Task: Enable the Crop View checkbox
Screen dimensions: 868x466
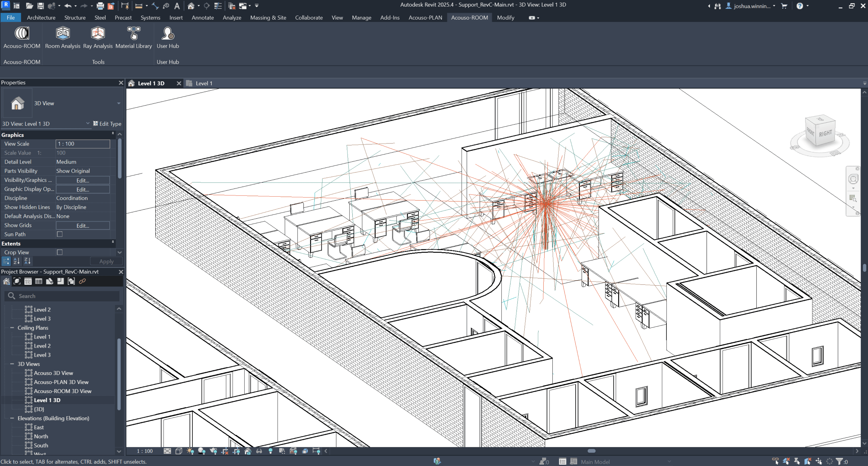Action: (60, 252)
